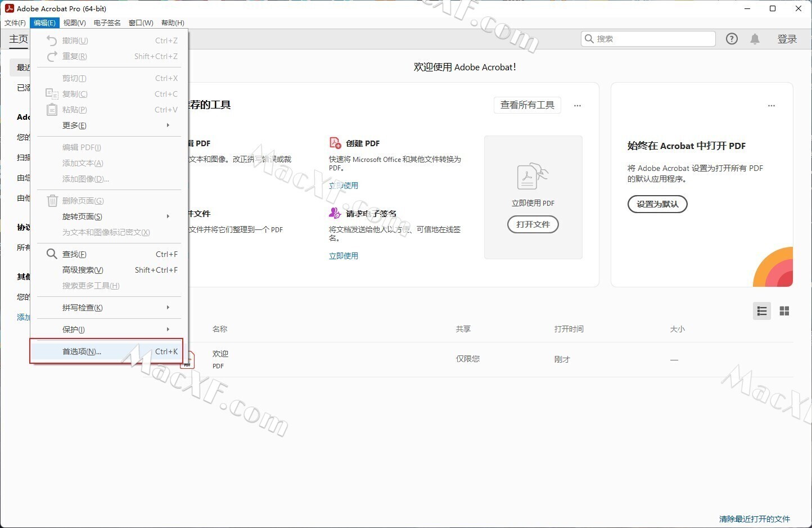Sort by the 大小 column header

tap(678, 329)
